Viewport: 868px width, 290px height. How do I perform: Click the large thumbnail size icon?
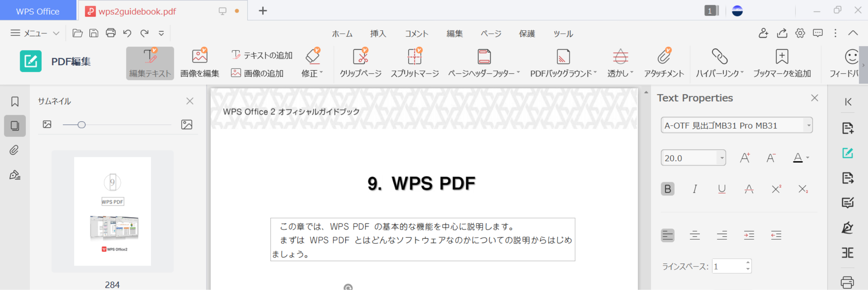pyautogui.click(x=187, y=124)
